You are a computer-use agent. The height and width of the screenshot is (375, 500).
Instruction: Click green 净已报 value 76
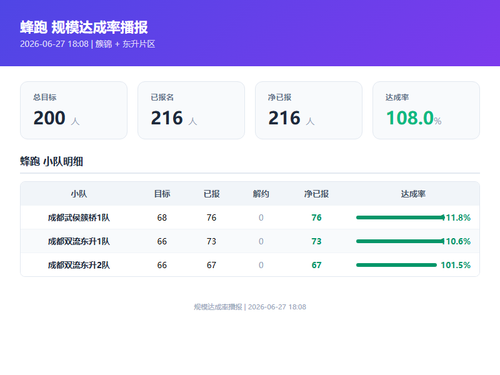coord(316,218)
